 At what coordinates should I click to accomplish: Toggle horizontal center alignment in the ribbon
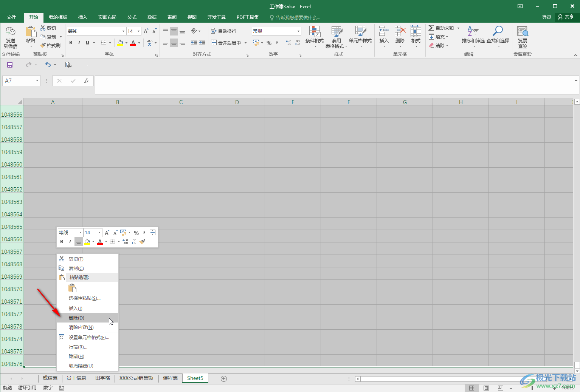tap(174, 43)
